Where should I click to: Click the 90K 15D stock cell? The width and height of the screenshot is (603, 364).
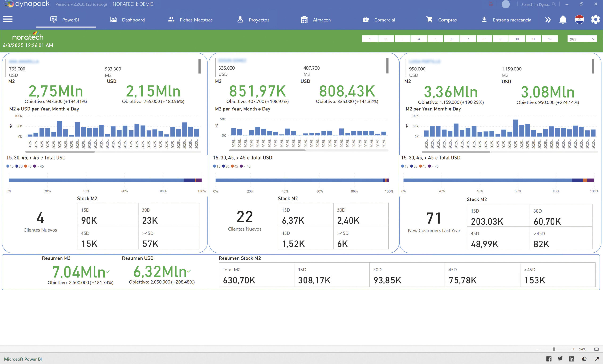pyautogui.click(x=108, y=214)
